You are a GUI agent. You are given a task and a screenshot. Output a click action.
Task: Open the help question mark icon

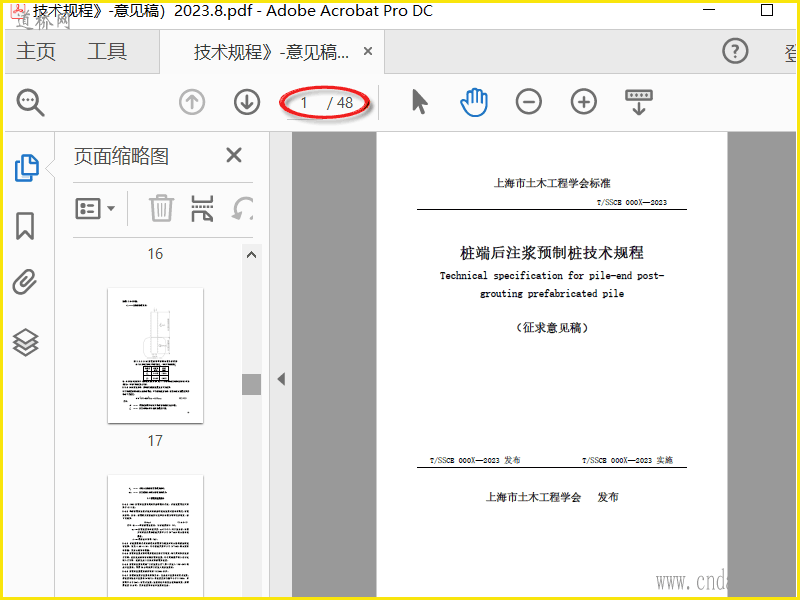(x=735, y=51)
